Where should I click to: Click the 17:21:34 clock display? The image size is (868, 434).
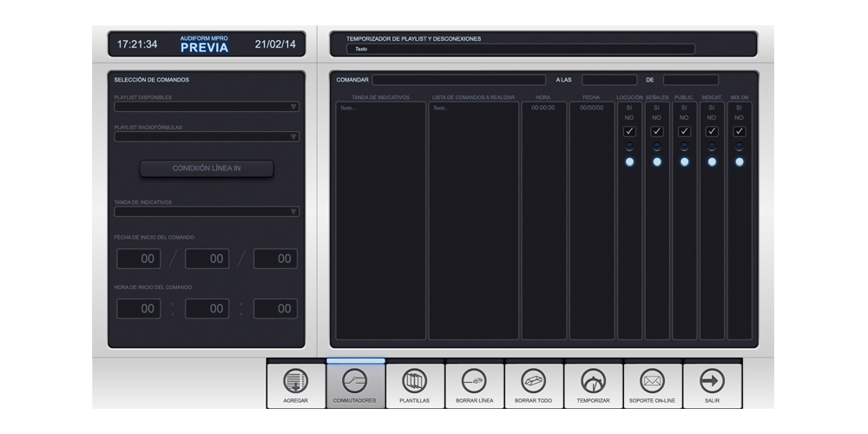point(137,44)
